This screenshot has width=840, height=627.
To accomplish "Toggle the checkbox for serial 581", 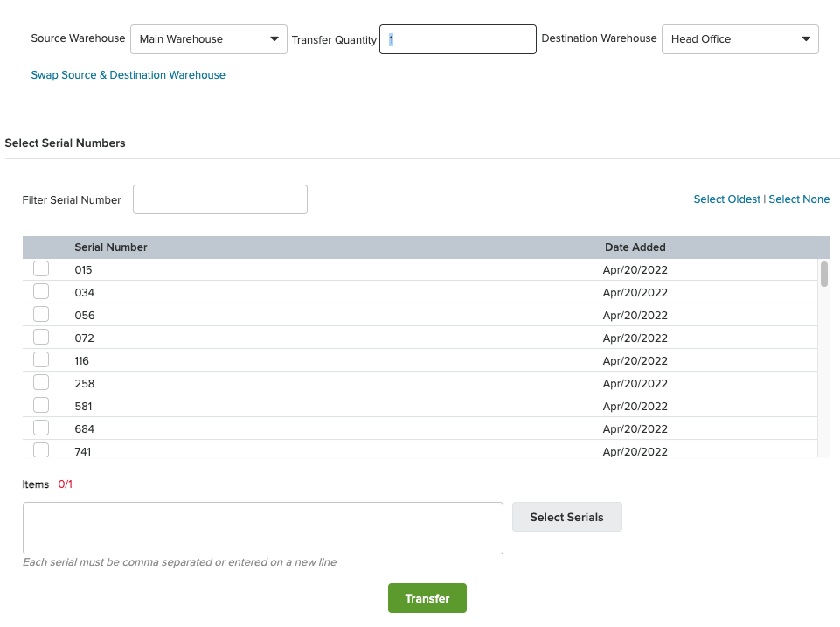I will [41, 405].
